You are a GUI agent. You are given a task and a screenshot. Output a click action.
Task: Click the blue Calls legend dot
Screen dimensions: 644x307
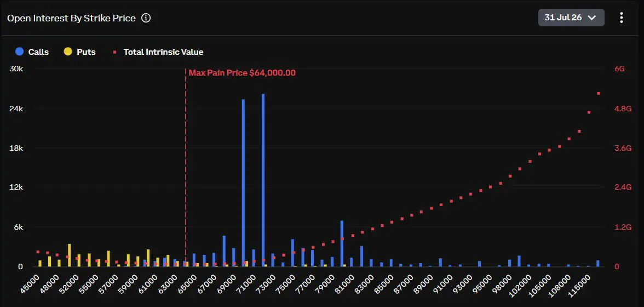[x=19, y=52]
